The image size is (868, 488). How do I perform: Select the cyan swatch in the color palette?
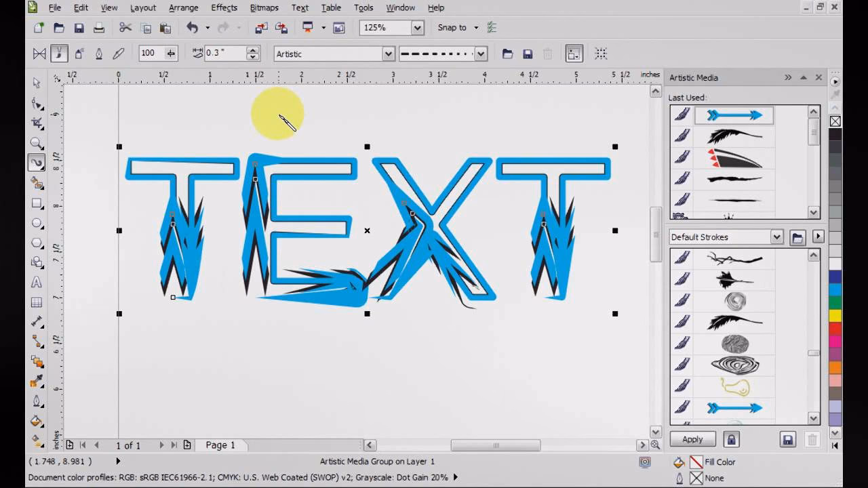pyautogui.click(x=835, y=290)
